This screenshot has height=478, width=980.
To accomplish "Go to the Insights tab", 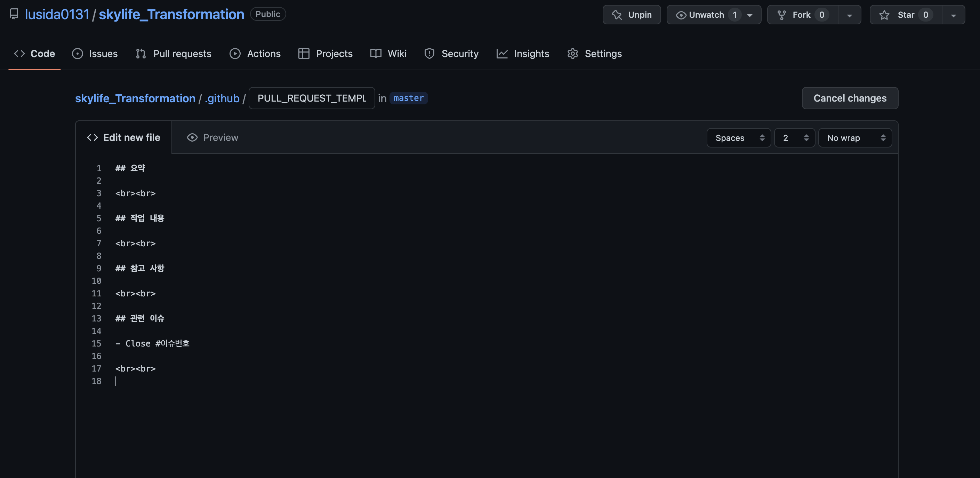I will (x=523, y=54).
